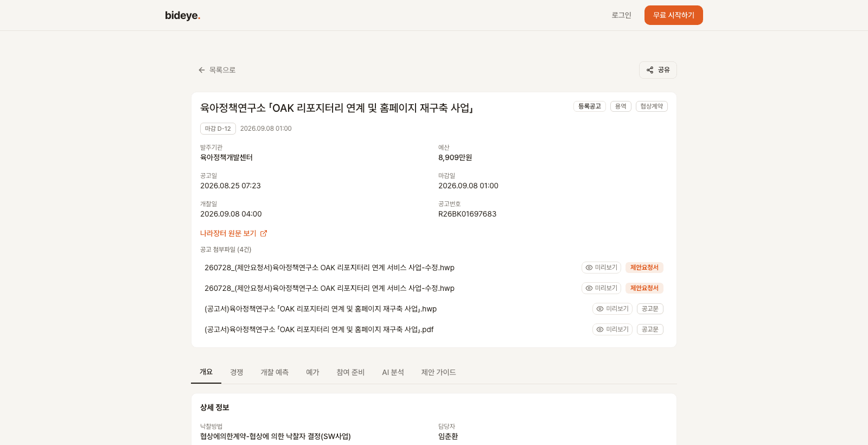Click the external link icon after 나라장터 원문 보기
The width and height of the screenshot is (868, 445).
pyautogui.click(x=264, y=233)
